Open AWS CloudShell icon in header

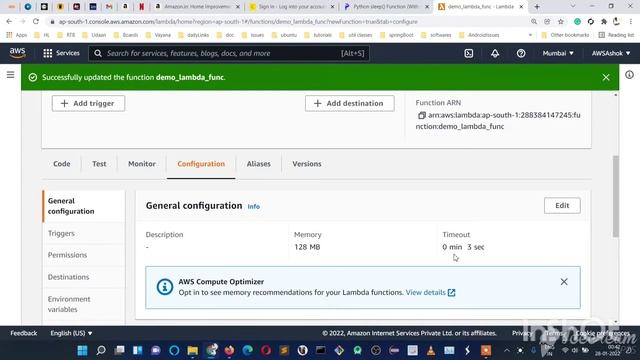pos(469,53)
